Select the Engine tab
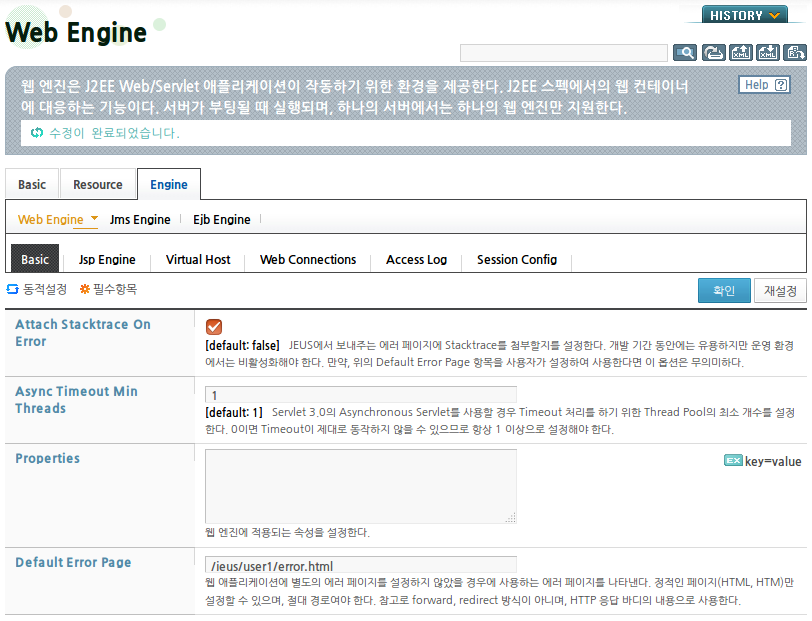Viewport: 812px width, 621px height. click(169, 184)
